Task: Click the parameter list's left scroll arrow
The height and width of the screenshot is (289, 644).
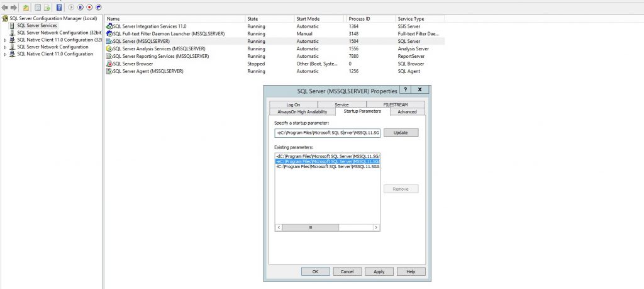Action: coord(279,227)
